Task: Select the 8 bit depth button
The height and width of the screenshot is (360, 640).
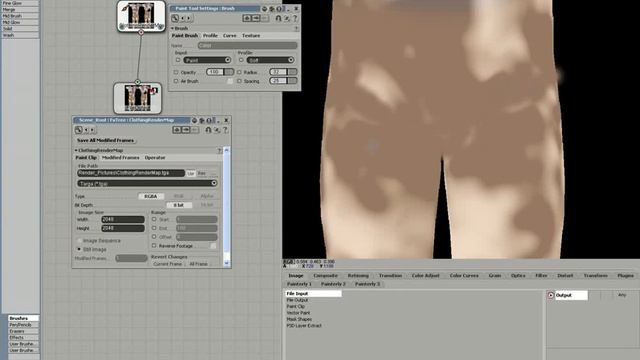Action: pyautogui.click(x=179, y=205)
